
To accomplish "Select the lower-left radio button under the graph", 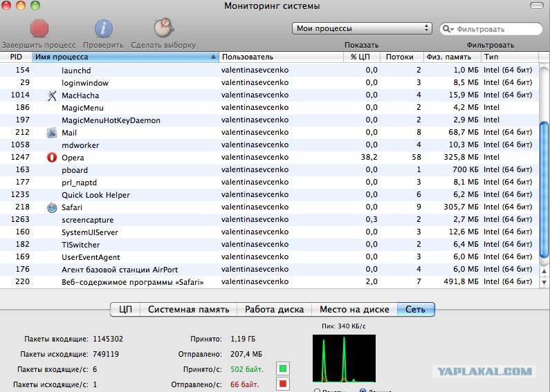I will click(317, 390).
